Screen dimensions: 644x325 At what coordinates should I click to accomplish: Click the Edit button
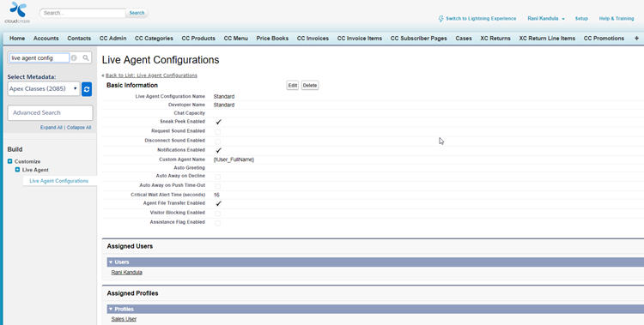pos(293,86)
